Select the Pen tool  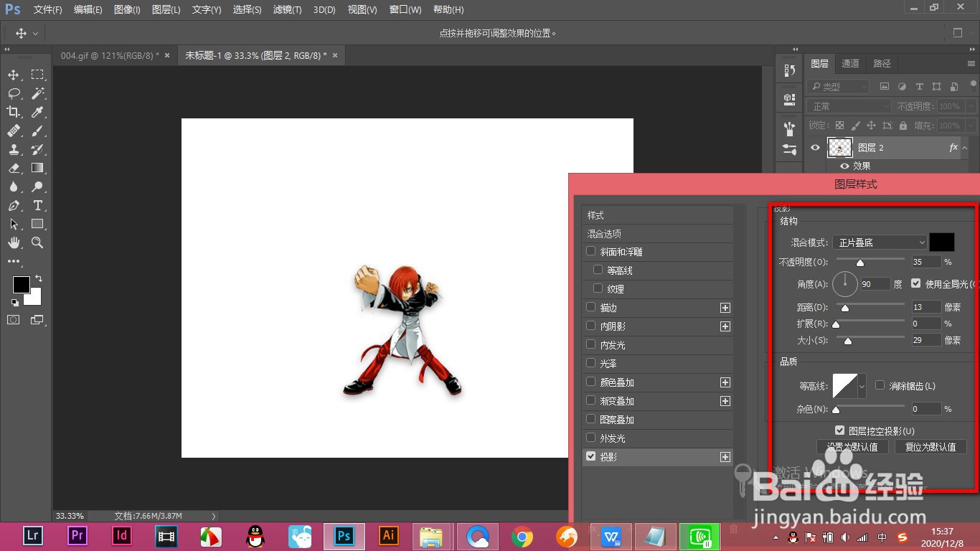[x=14, y=205]
